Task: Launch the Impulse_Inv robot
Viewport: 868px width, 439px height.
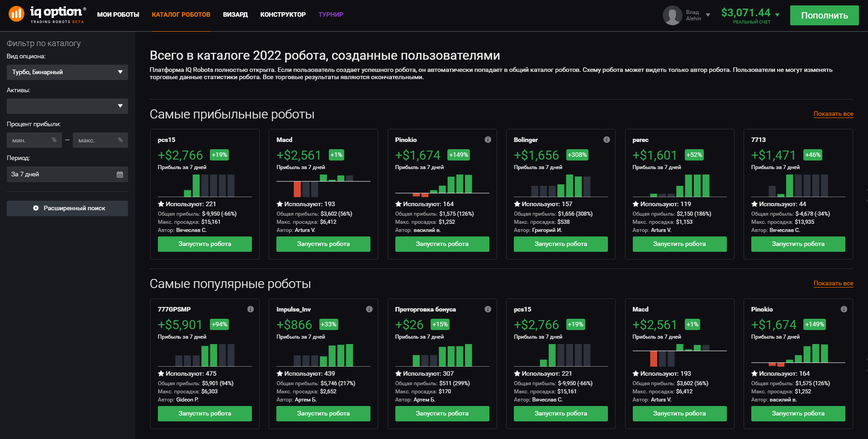Action: pyautogui.click(x=323, y=414)
